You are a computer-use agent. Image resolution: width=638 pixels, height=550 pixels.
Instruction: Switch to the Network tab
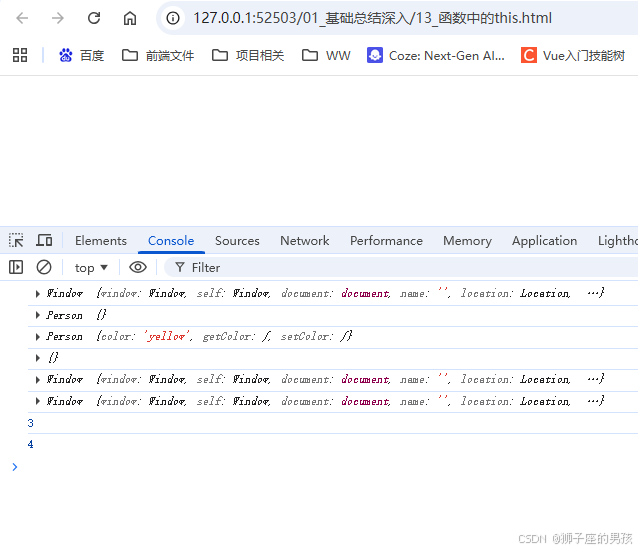click(305, 241)
